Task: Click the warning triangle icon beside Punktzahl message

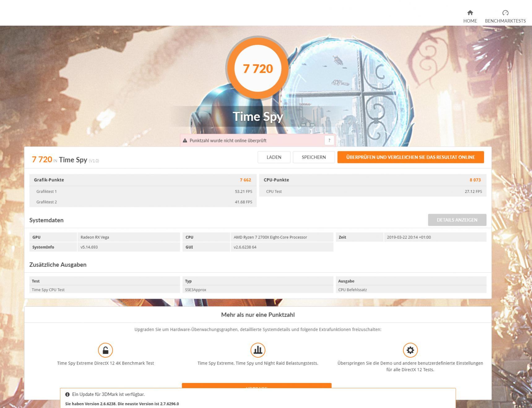Action: coord(185,140)
